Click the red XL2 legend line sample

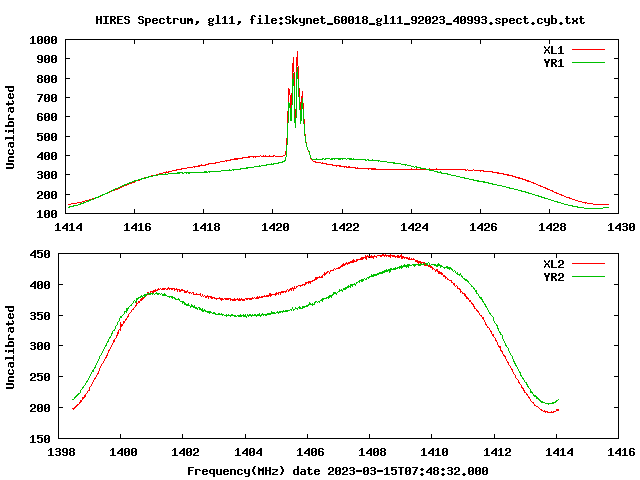click(x=588, y=264)
